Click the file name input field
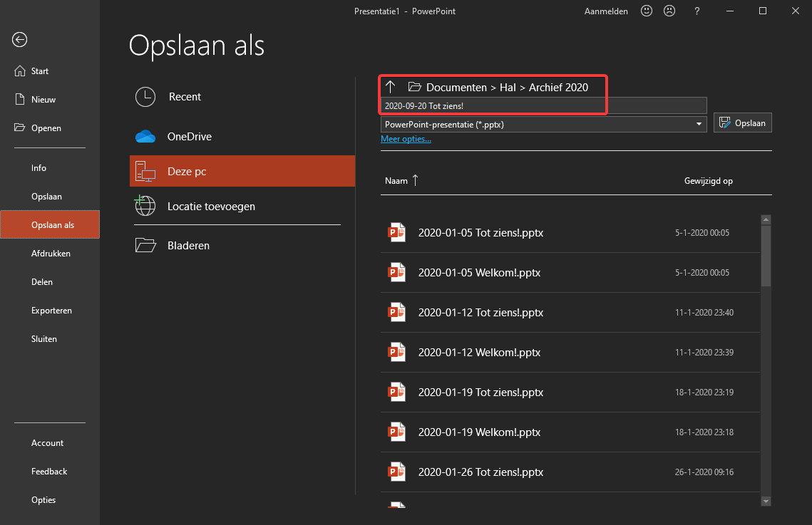812x525 pixels. click(x=544, y=105)
